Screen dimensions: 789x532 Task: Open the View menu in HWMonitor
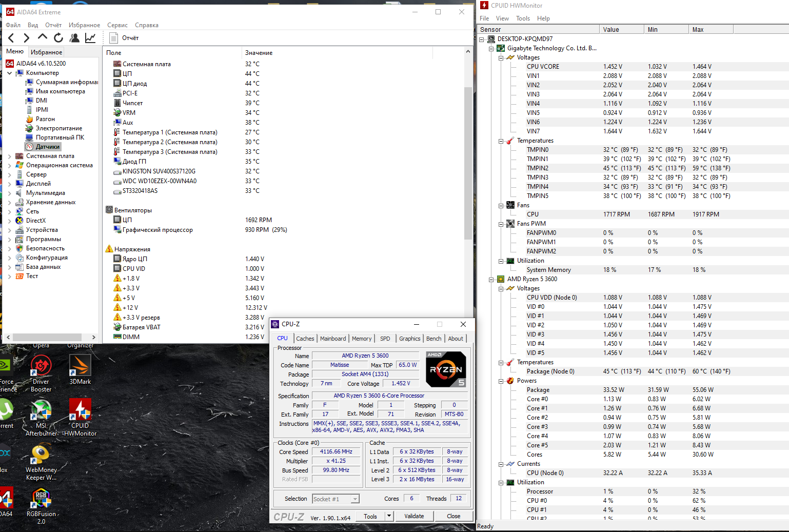click(503, 18)
